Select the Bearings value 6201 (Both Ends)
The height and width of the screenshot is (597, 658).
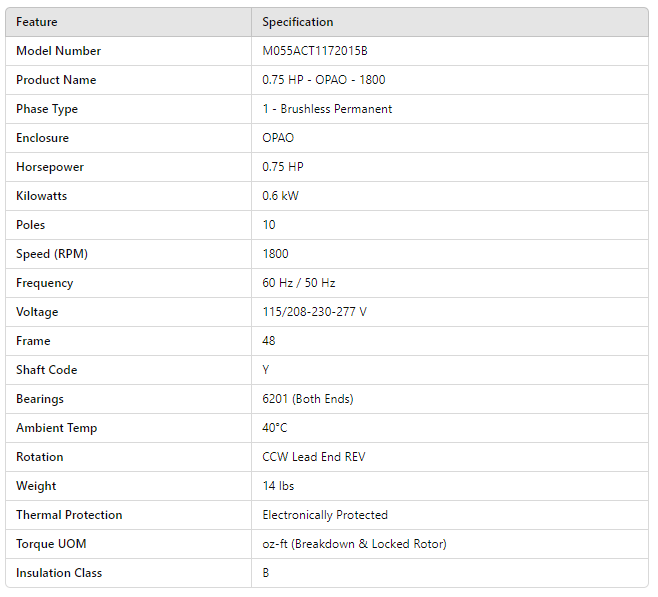[308, 399]
